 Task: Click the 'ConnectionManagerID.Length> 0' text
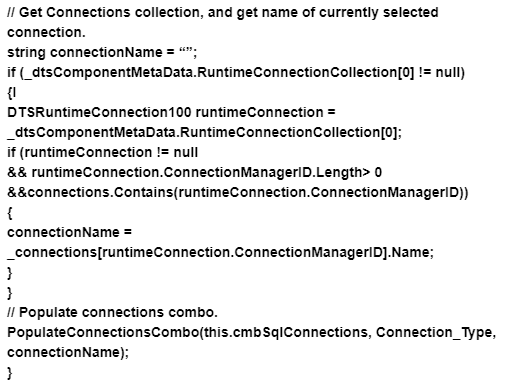(x=273, y=172)
